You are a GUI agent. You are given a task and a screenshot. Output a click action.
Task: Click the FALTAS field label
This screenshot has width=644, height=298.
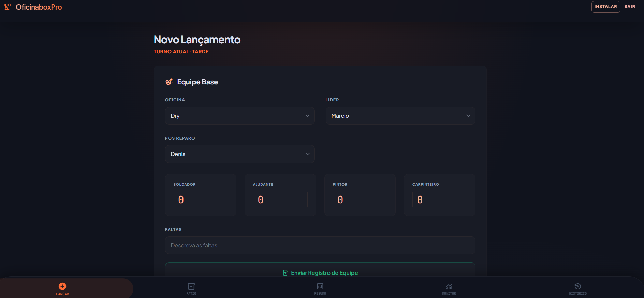click(173, 230)
